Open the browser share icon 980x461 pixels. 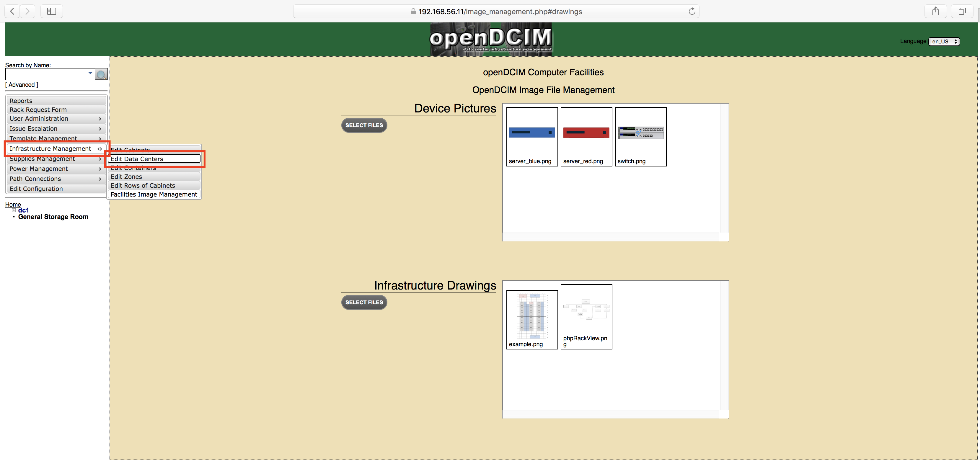click(x=935, y=12)
